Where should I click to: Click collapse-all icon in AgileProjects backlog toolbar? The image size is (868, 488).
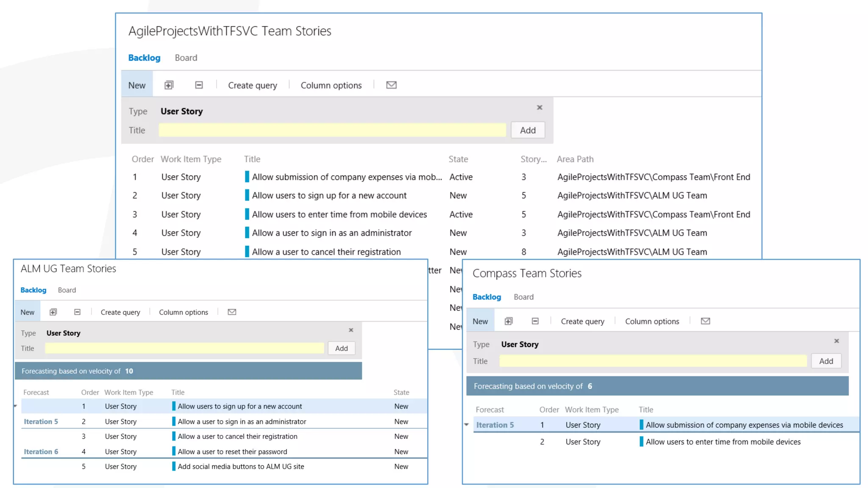(199, 85)
